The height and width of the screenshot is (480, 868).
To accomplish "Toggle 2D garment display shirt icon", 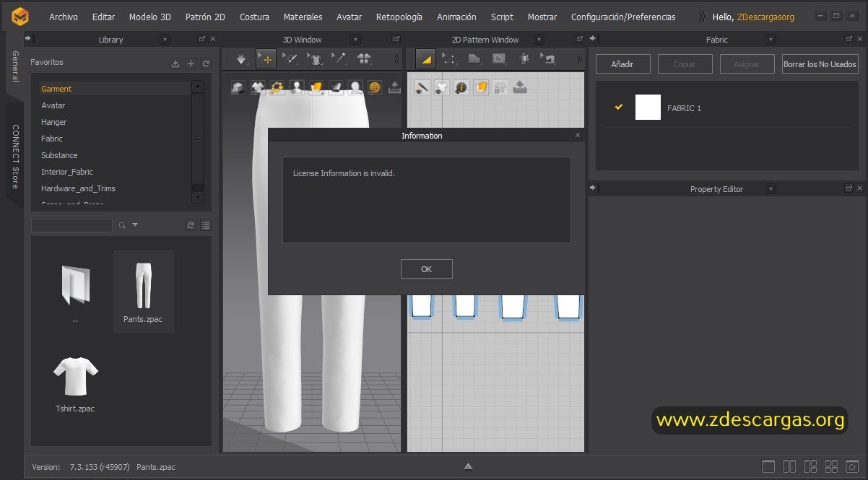I will 442,88.
